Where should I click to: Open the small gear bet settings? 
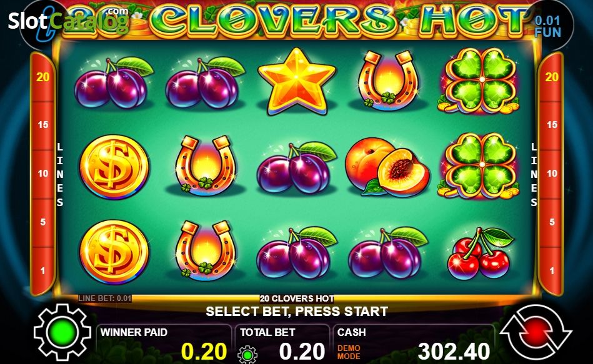247,355
